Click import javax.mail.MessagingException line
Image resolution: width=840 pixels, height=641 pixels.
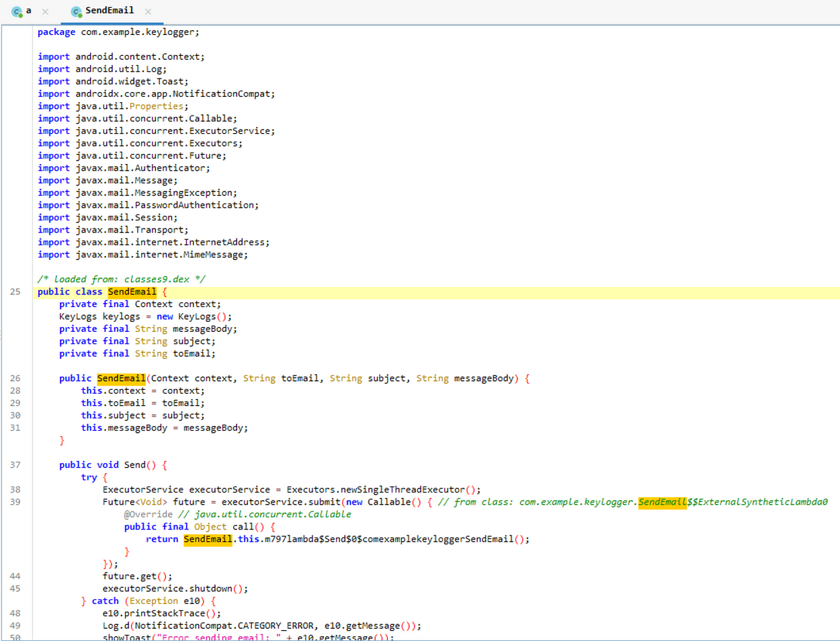137,193
